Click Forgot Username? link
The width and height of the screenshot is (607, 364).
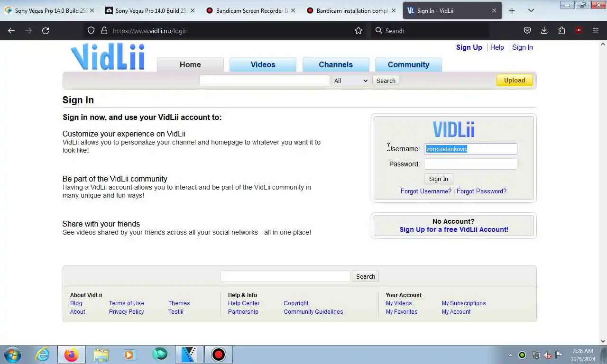(426, 191)
